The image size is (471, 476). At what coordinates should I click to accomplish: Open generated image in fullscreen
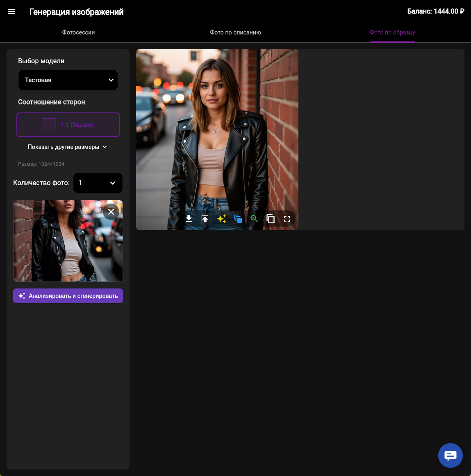[287, 219]
